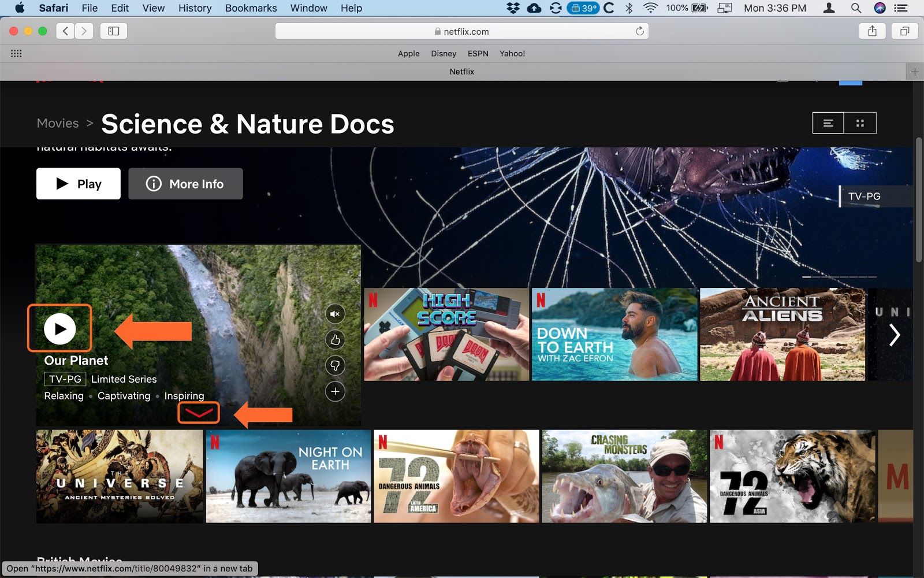Image resolution: width=924 pixels, height=578 pixels.
Task: Launch Siri from the menu bar
Action: (x=880, y=8)
